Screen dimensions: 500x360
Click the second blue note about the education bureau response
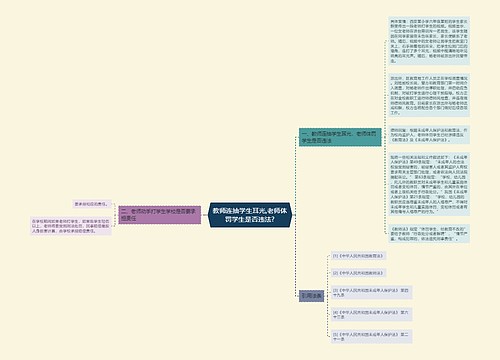pyautogui.click(x=429, y=95)
